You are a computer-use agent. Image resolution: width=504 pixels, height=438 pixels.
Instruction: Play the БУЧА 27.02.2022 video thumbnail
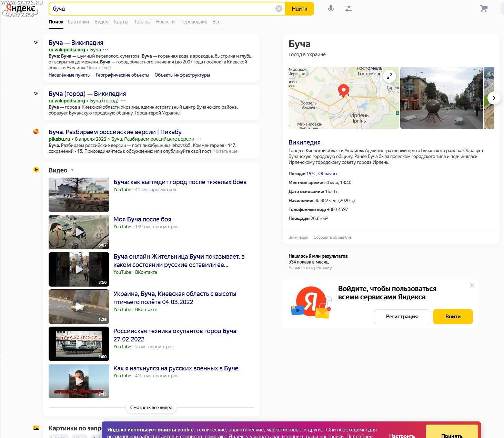pos(79,344)
